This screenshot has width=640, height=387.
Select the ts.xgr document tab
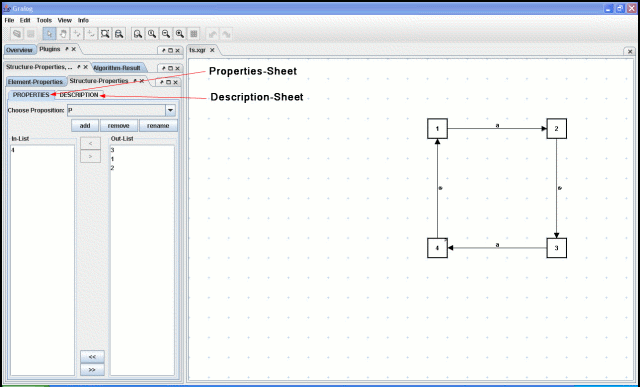pos(198,50)
